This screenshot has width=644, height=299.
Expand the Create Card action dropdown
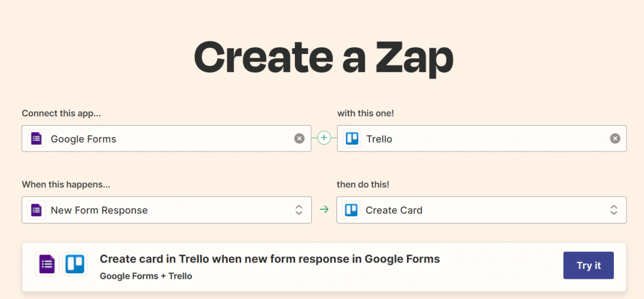pyautogui.click(x=614, y=210)
